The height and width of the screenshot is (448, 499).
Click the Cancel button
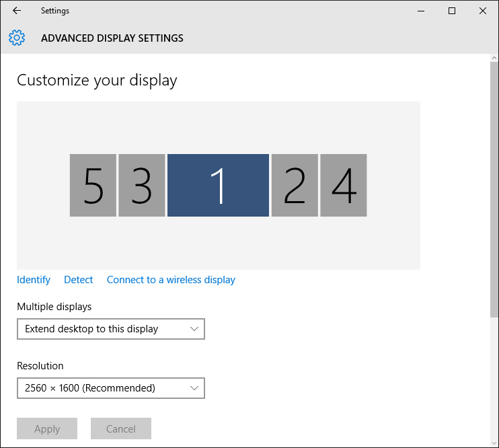(x=121, y=428)
